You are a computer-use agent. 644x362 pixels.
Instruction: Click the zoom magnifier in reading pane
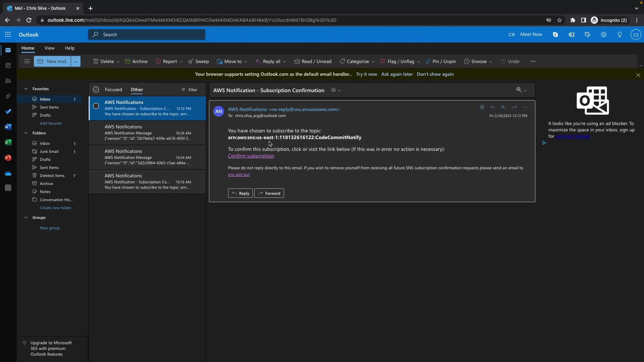pos(519,90)
